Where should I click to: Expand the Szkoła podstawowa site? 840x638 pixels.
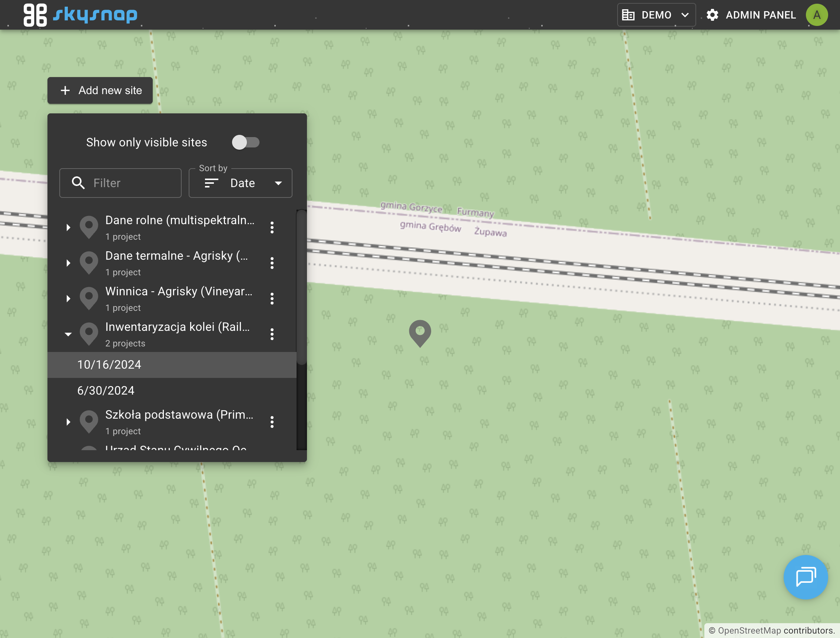coord(68,422)
